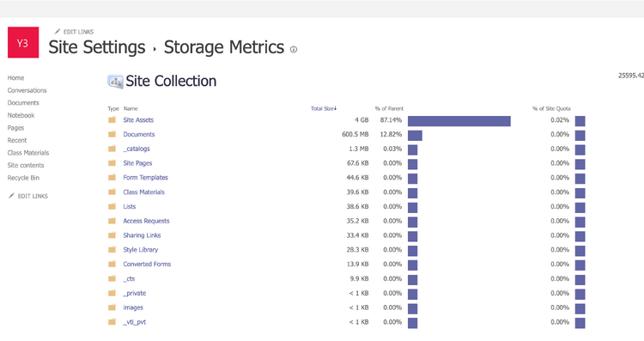Open the Site Assets folder link
The width and height of the screenshot is (644, 341).
pyautogui.click(x=138, y=120)
